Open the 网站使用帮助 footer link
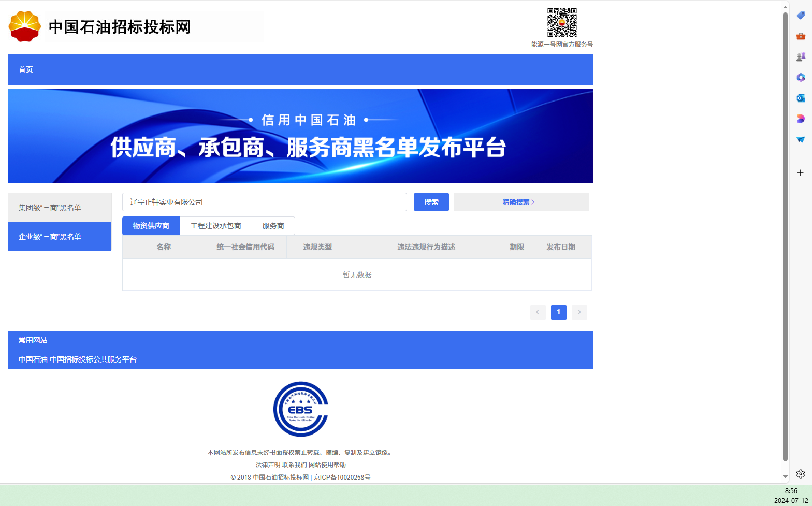The width and height of the screenshot is (812, 506). coord(327,465)
